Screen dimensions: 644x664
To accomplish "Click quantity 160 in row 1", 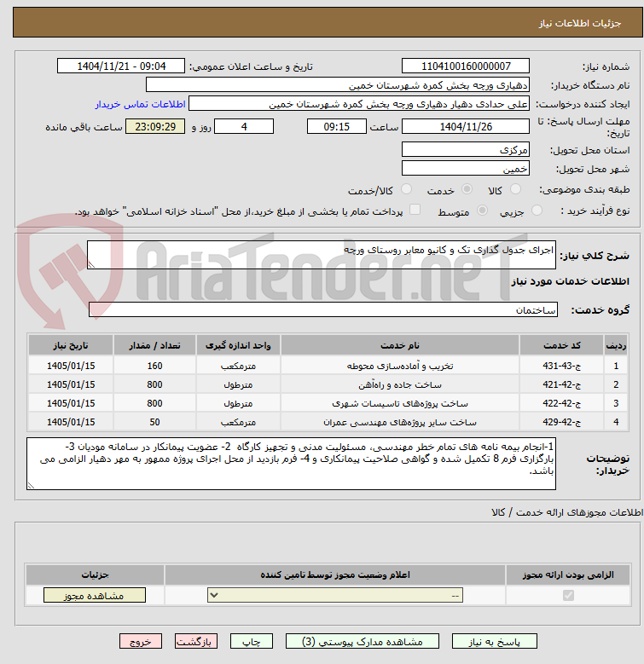I will (x=154, y=366).
